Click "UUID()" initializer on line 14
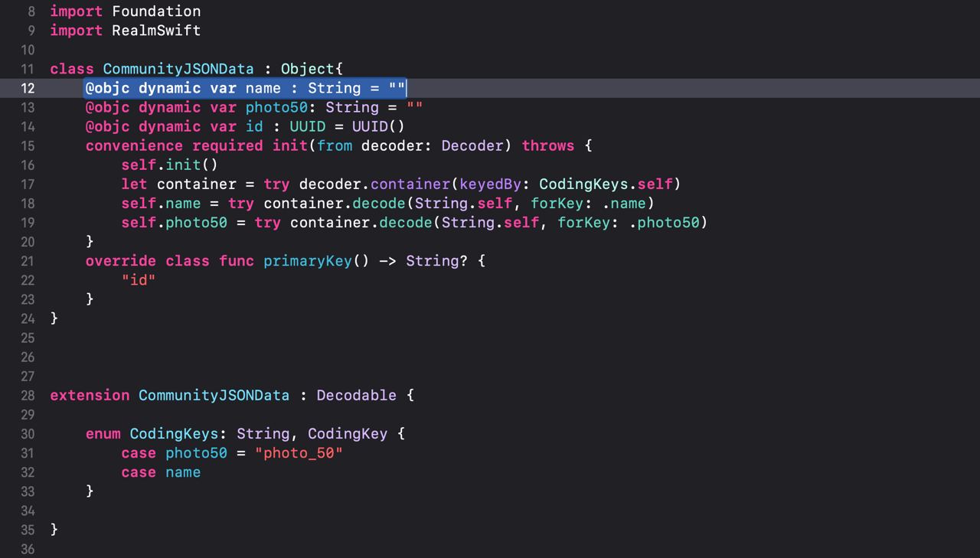The width and height of the screenshot is (980, 558). point(378,126)
